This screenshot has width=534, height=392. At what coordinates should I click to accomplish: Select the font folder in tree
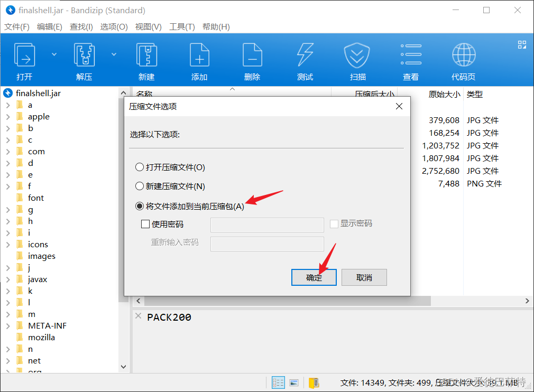36,198
